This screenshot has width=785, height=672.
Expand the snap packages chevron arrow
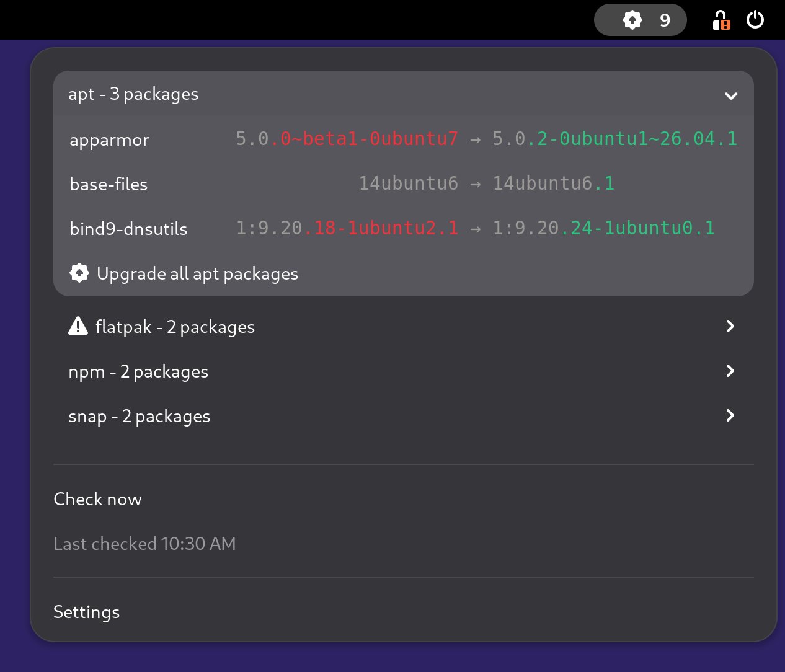tap(730, 415)
